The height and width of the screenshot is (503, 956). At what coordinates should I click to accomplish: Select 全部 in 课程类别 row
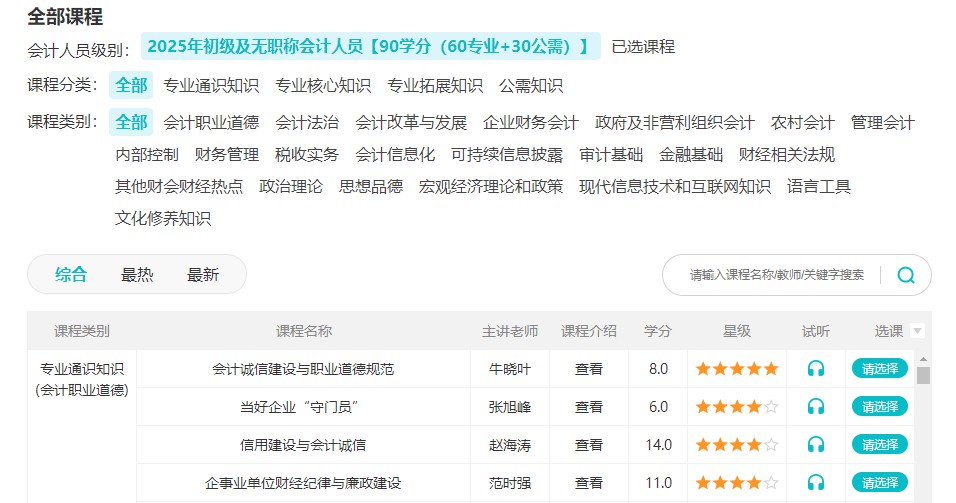pos(131,123)
